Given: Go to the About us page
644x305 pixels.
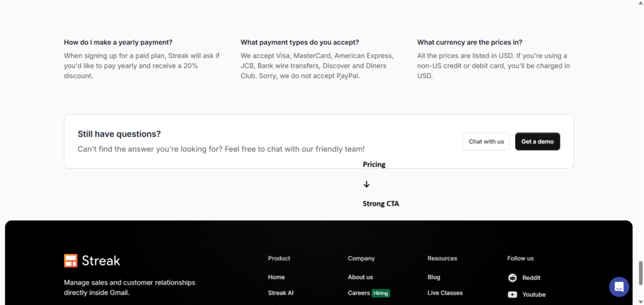Looking at the screenshot, I should [x=360, y=277].
